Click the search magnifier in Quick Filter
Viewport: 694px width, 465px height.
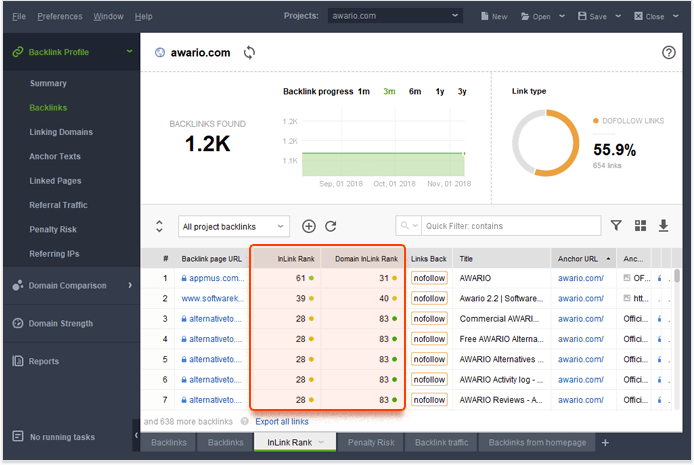point(404,226)
